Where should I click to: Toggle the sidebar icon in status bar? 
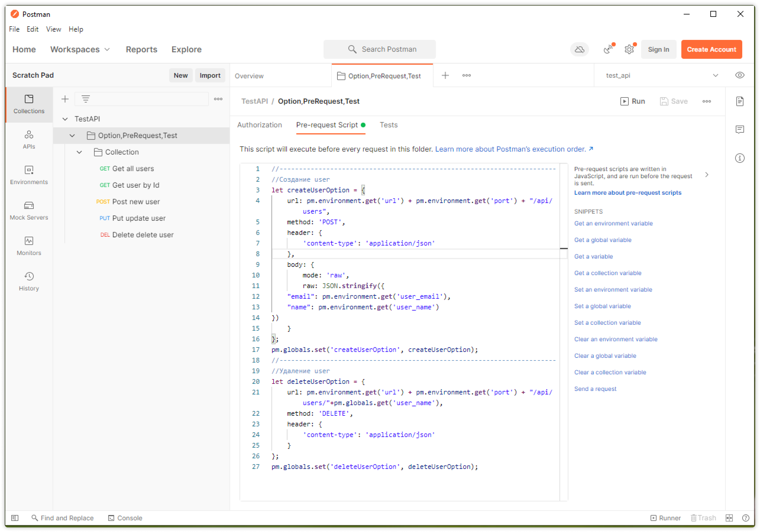click(15, 518)
